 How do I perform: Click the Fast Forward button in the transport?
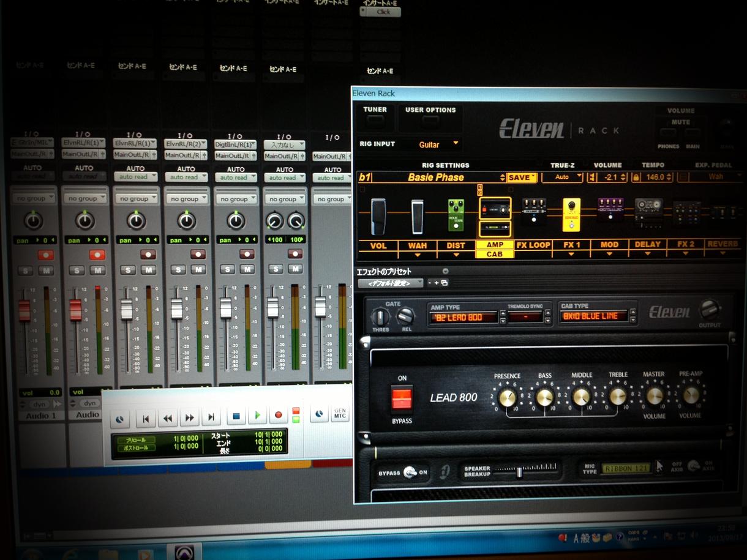[189, 418]
